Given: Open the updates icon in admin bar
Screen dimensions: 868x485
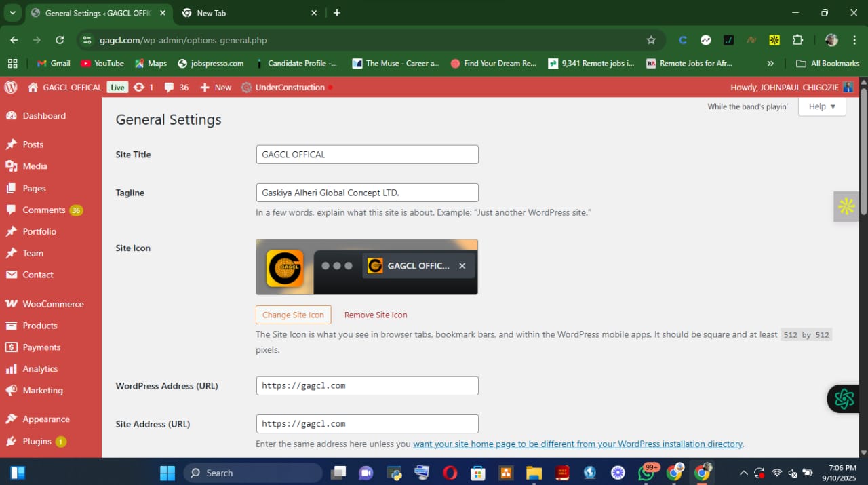Looking at the screenshot, I should (139, 87).
